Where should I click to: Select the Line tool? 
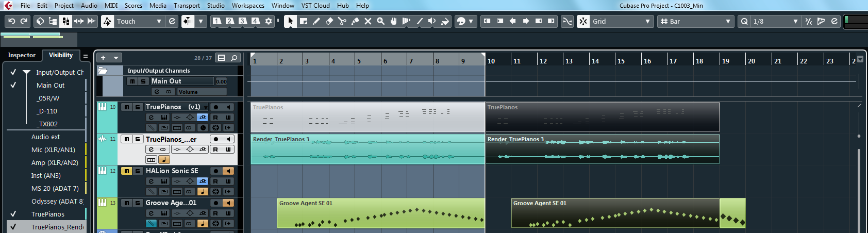[x=420, y=21]
